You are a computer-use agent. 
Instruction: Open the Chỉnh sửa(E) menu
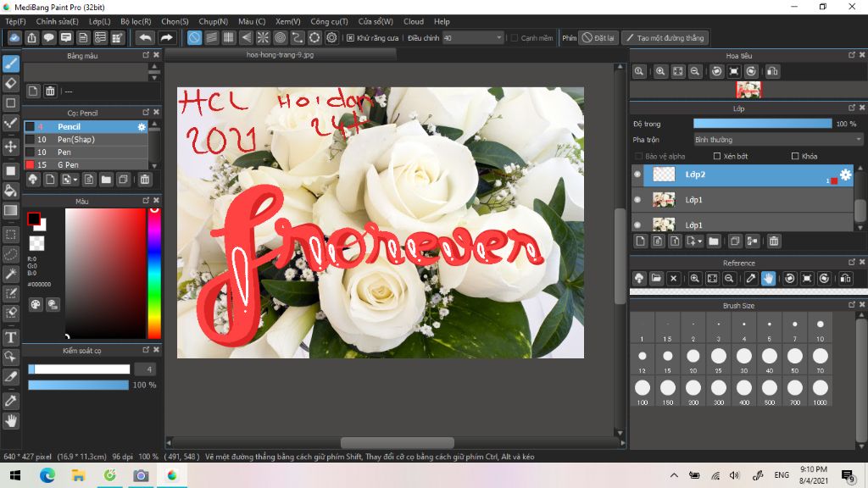tap(57, 21)
